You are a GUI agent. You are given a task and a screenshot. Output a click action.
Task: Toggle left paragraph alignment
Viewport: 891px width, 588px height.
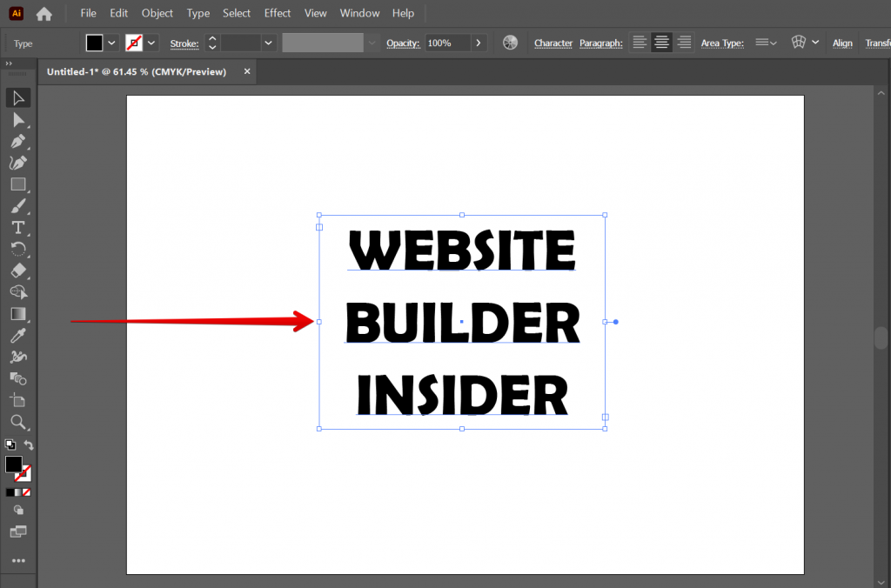[639, 42]
